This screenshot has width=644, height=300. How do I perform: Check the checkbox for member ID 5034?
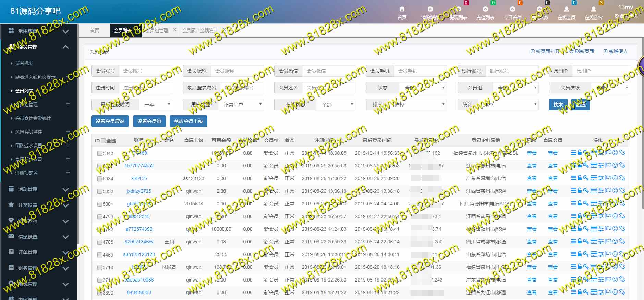pos(100,179)
